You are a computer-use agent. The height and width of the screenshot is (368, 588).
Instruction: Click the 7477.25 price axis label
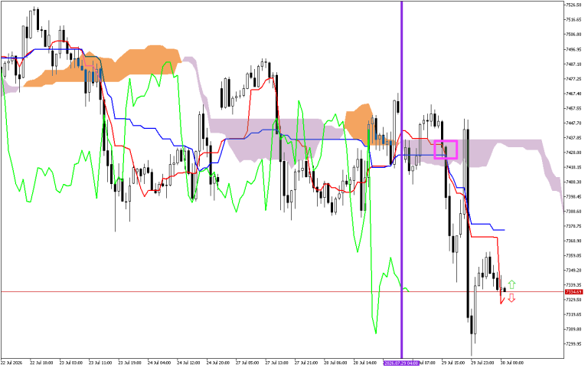[573, 79]
